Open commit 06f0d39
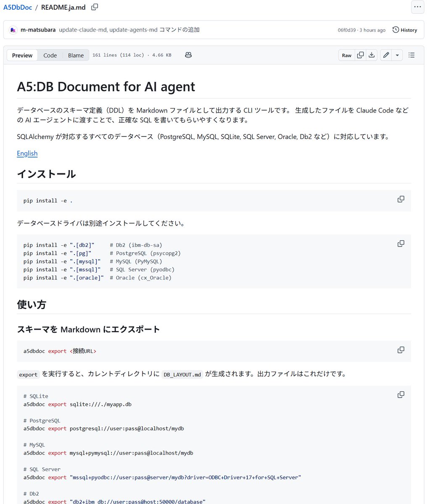Screen dimensions: 427x504 pyautogui.click(x=347, y=30)
